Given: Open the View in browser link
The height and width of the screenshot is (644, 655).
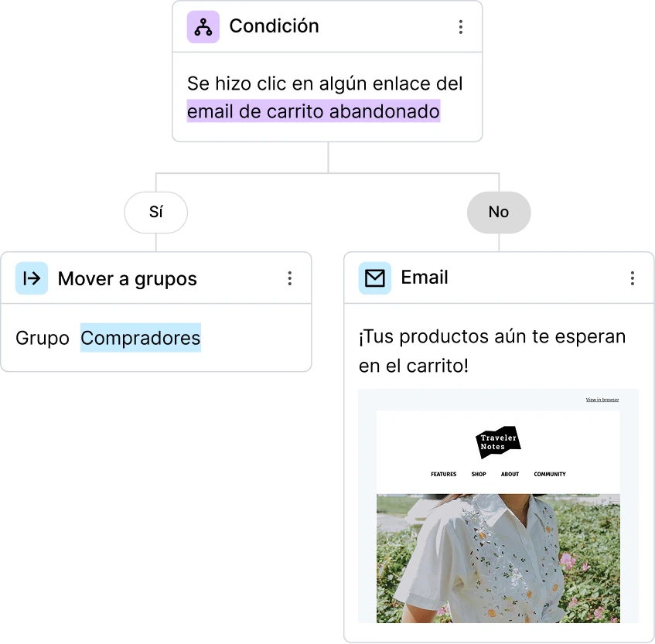Looking at the screenshot, I should [x=602, y=400].
